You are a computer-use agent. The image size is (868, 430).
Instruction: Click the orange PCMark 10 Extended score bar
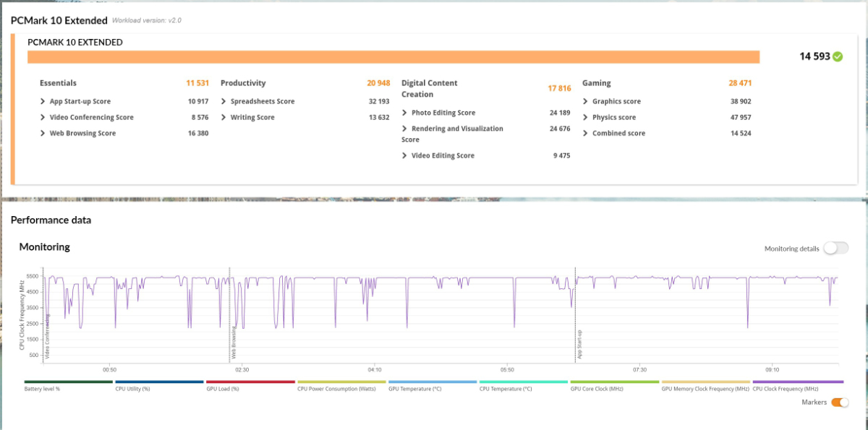(393, 57)
